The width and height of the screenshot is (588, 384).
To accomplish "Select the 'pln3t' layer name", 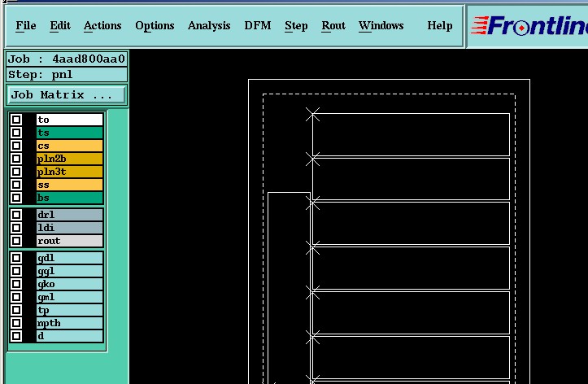I will click(70, 172).
